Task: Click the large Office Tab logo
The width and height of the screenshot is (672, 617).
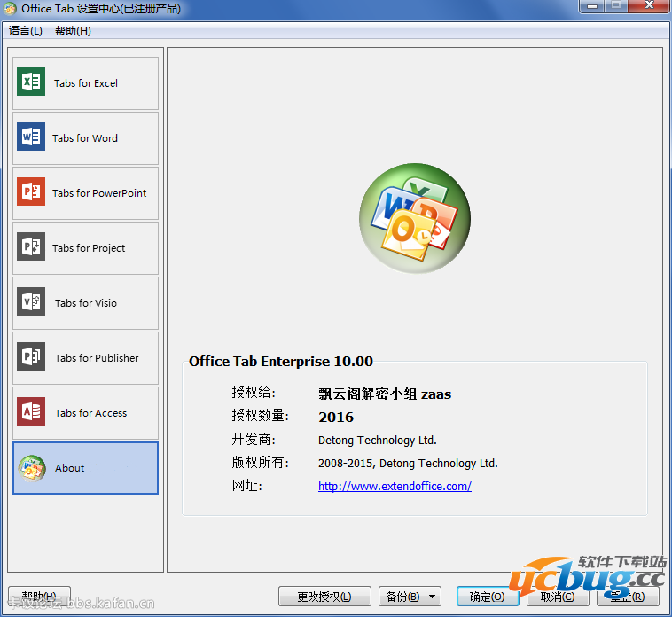Action: [414, 218]
